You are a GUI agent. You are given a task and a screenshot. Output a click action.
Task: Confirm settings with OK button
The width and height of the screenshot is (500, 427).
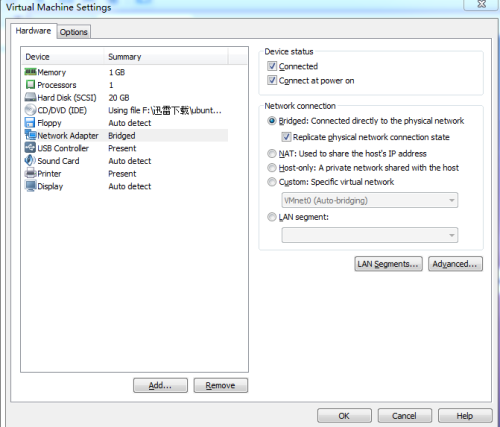coord(344,416)
